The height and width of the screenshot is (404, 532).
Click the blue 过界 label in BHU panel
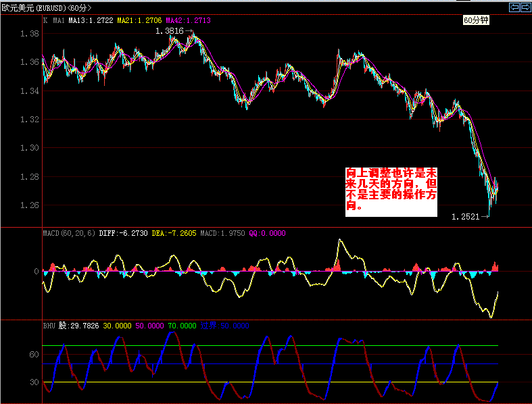coord(208,325)
